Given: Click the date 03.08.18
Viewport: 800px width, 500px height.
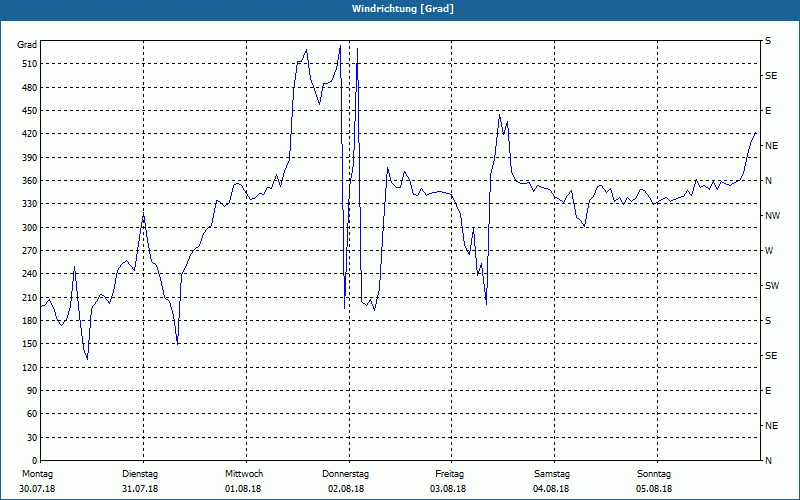Looking at the screenshot, I should pyautogui.click(x=448, y=489).
